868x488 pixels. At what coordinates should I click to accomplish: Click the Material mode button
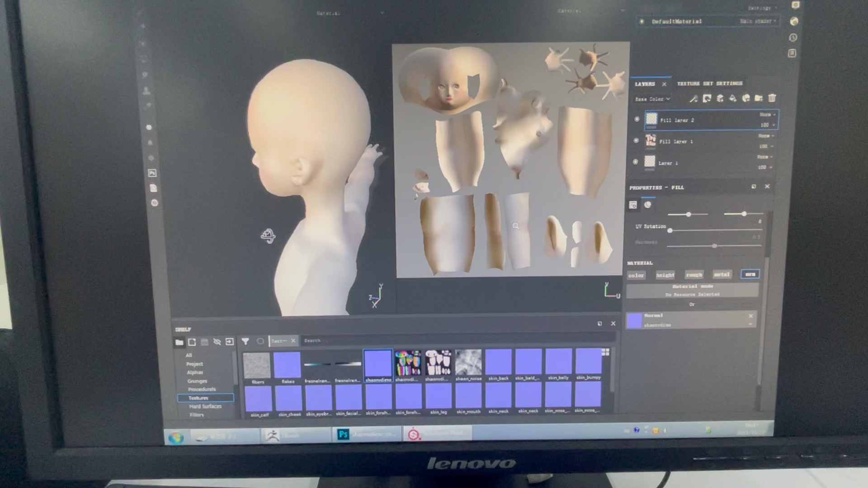pos(692,290)
